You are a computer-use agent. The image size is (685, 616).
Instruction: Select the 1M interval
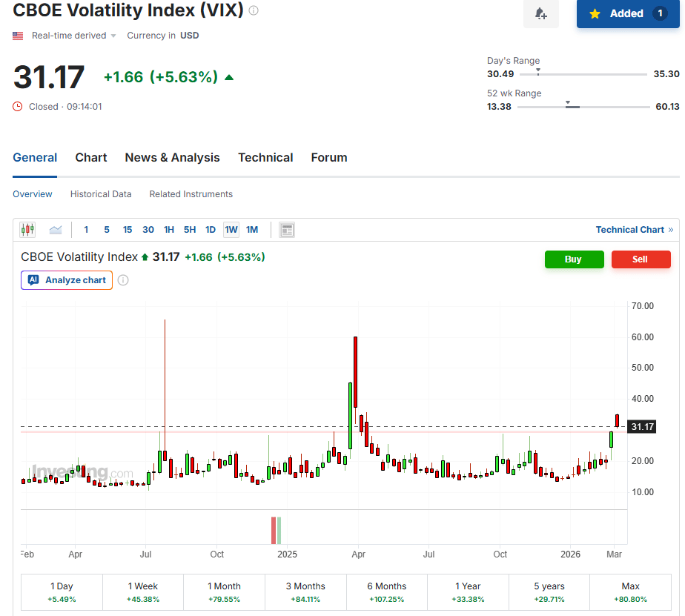[x=252, y=230]
